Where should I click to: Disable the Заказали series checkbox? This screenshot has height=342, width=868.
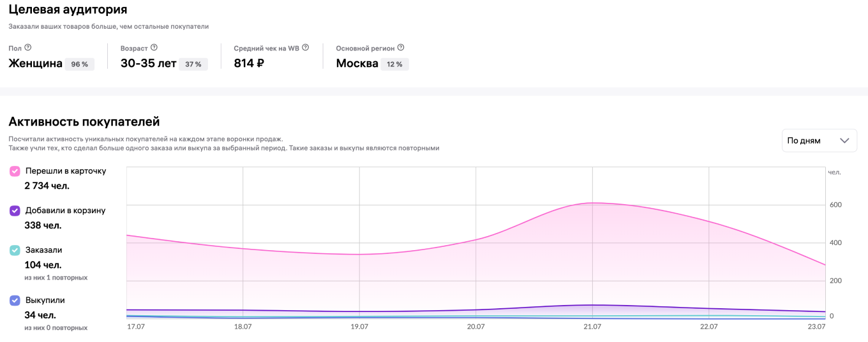tap(15, 250)
